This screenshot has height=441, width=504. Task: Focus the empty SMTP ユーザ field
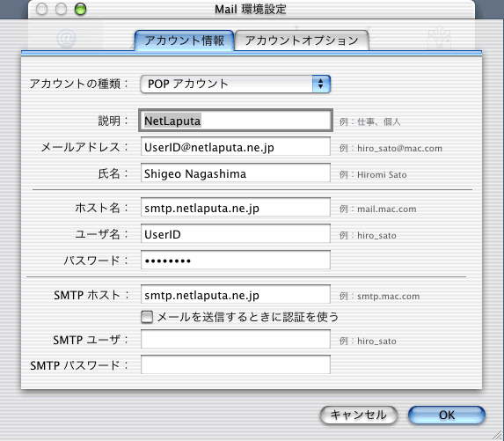(236, 339)
